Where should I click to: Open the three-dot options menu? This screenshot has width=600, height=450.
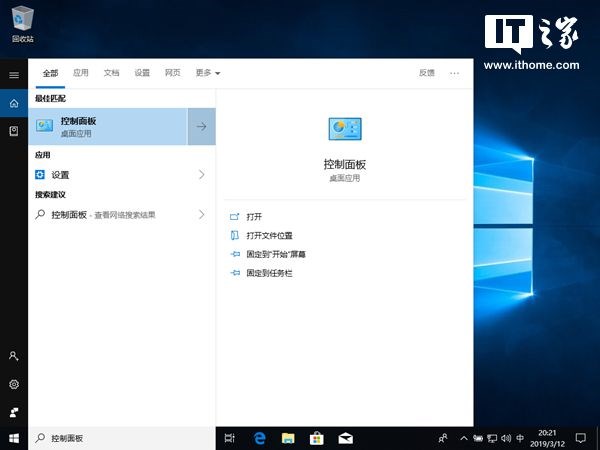point(454,73)
